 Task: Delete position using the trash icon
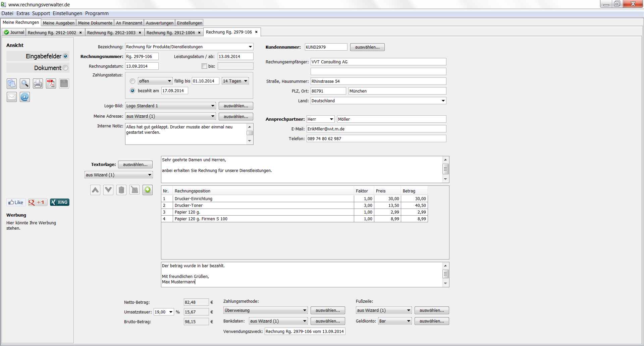click(x=121, y=190)
